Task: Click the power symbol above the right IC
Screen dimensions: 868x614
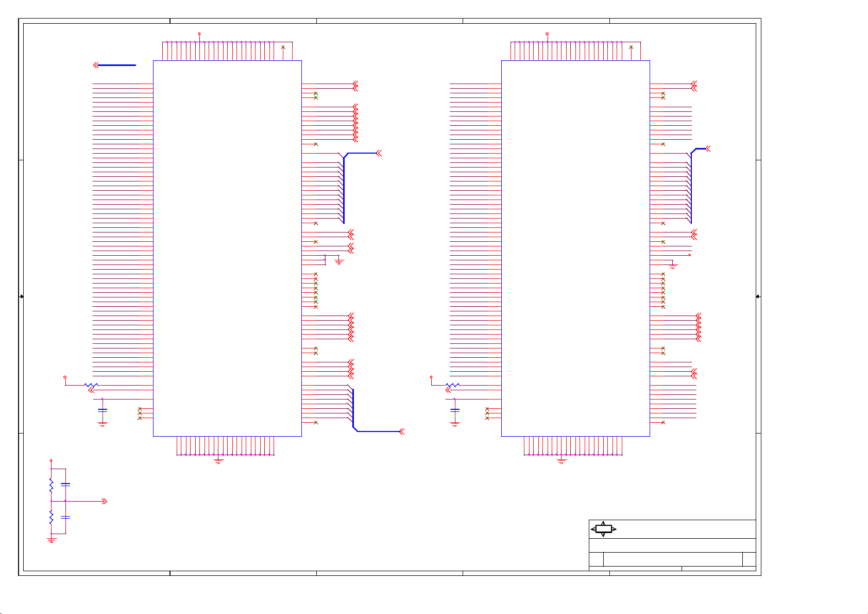Action: click(x=547, y=34)
